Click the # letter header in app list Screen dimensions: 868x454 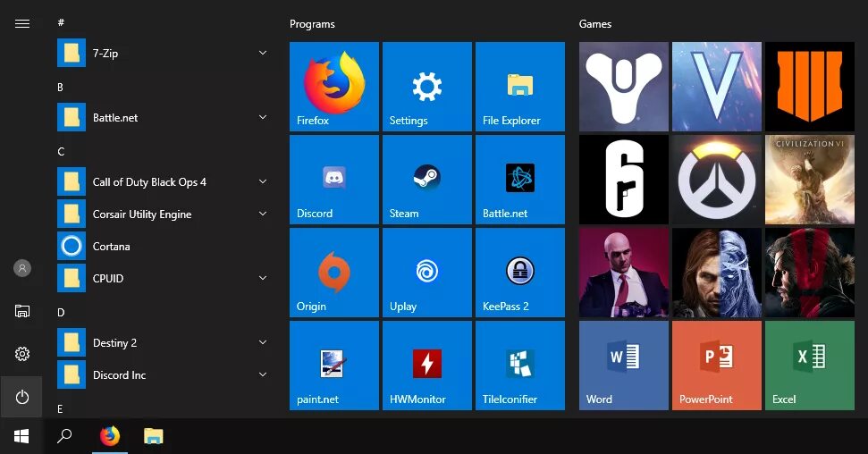[61, 22]
